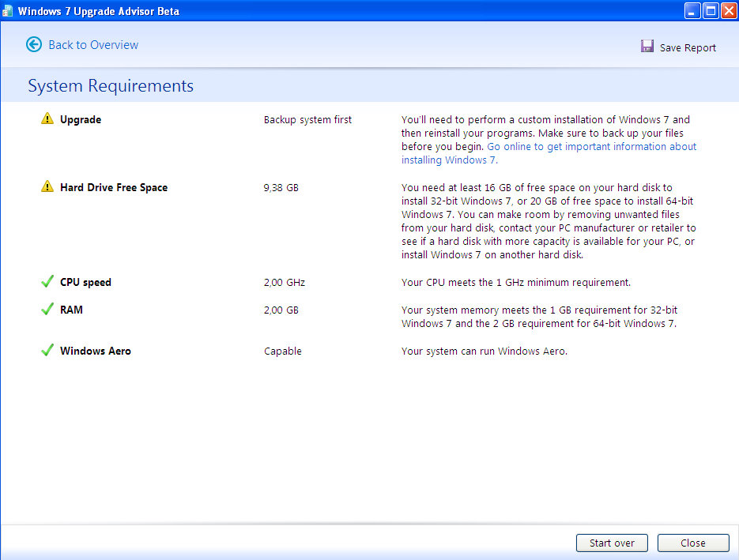Screen dimensions: 739x560
Task: Maximize the Upgrade Advisor window
Action: pos(711,11)
